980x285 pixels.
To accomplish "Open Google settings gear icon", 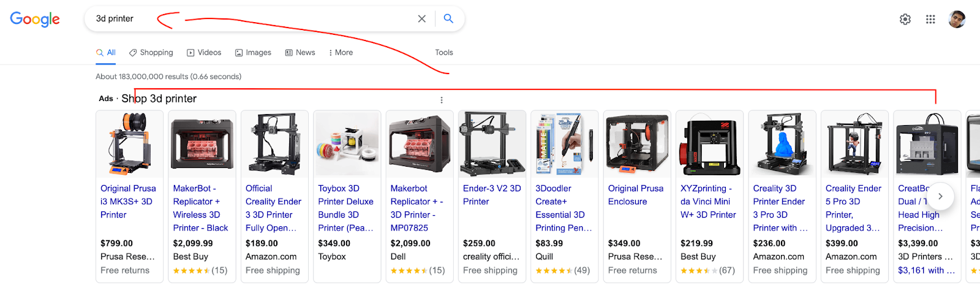I will (x=905, y=20).
